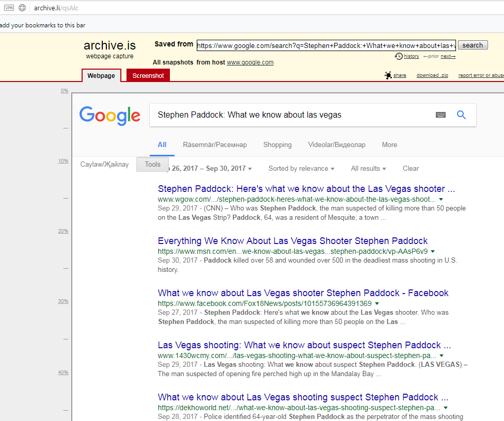Open result 'Stephen Paddock: Here's what we know'
504x421 pixels.
tap(306, 189)
